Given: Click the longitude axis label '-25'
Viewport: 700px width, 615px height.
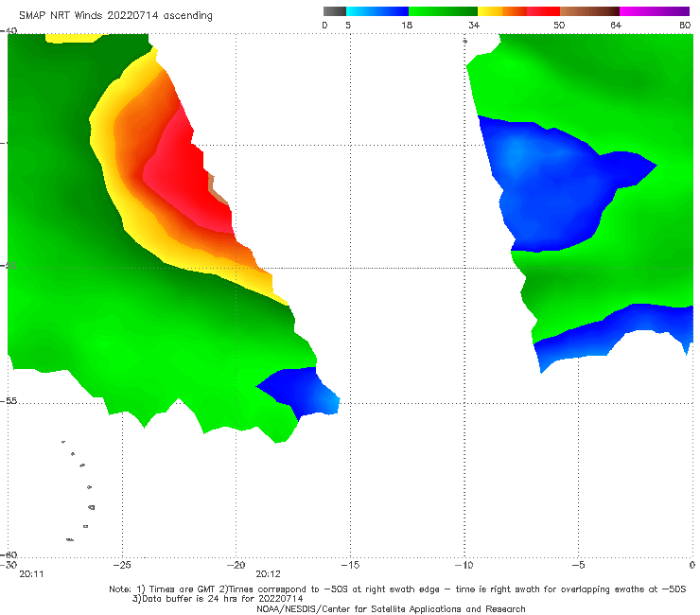Looking at the screenshot, I should point(122,565).
